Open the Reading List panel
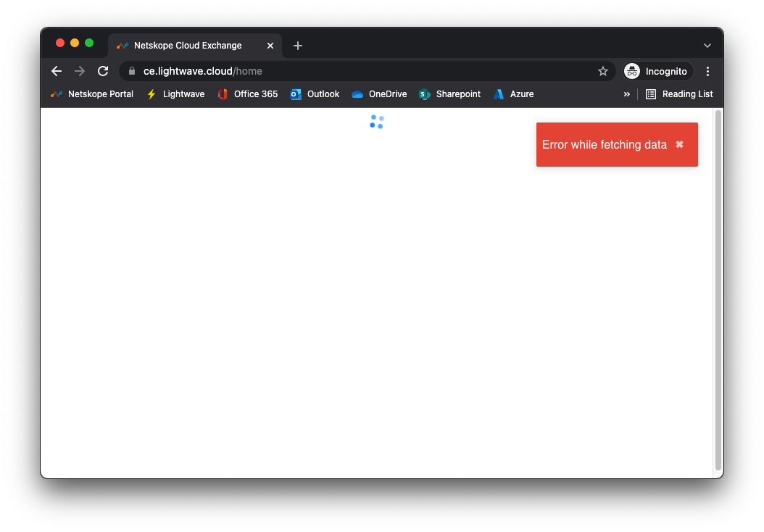 click(679, 94)
